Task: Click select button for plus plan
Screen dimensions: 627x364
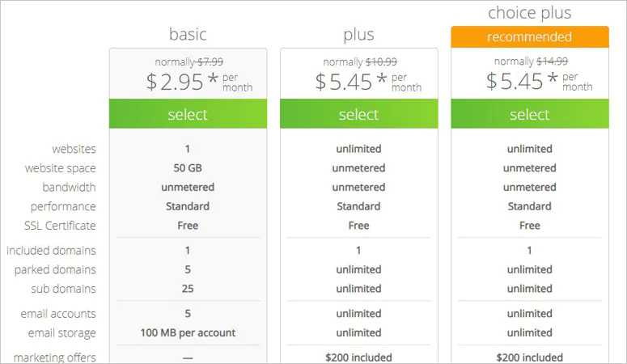Action: click(358, 114)
